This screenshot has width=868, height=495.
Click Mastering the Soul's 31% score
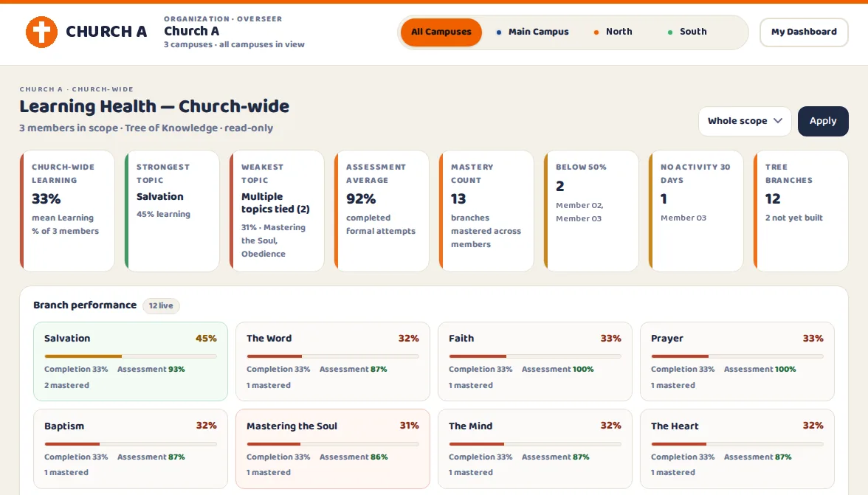409,426
